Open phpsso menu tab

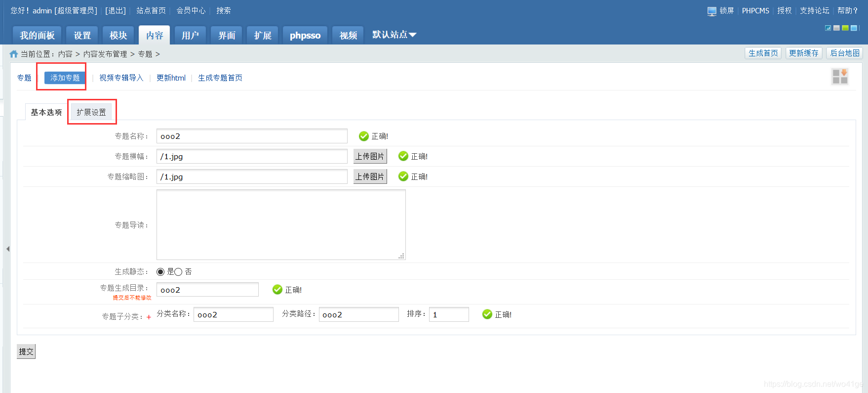click(305, 35)
